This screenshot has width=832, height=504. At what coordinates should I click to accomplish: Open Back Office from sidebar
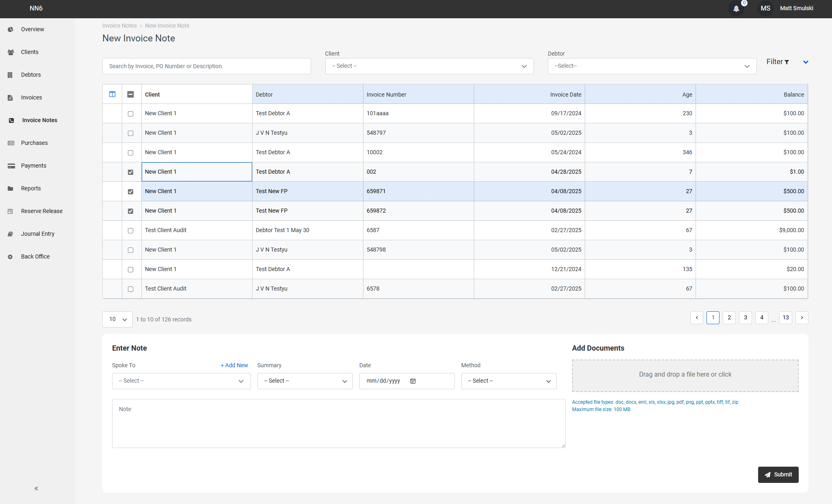coord(10,256)
